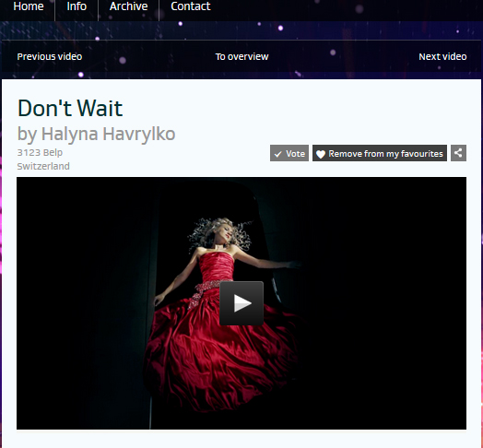
Task: Open the Contact page
Action: click(x=191, y=6)
